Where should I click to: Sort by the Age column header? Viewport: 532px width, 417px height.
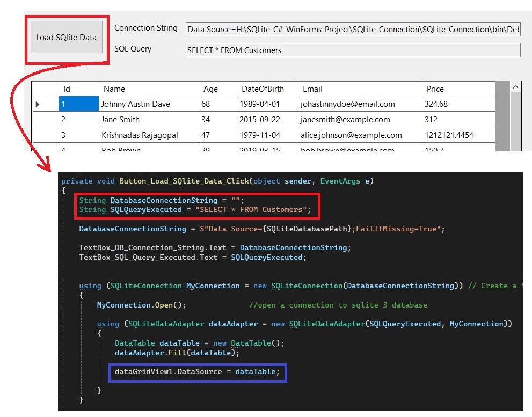coord(217,89)
